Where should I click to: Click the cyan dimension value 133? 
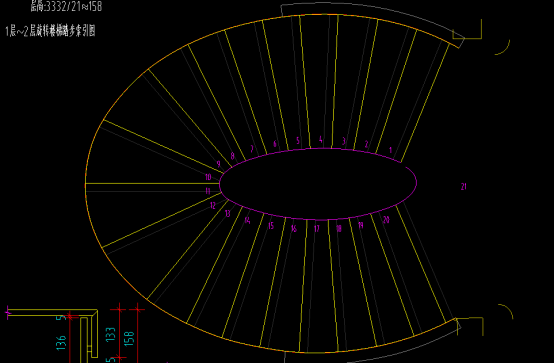tap(111, 335)
